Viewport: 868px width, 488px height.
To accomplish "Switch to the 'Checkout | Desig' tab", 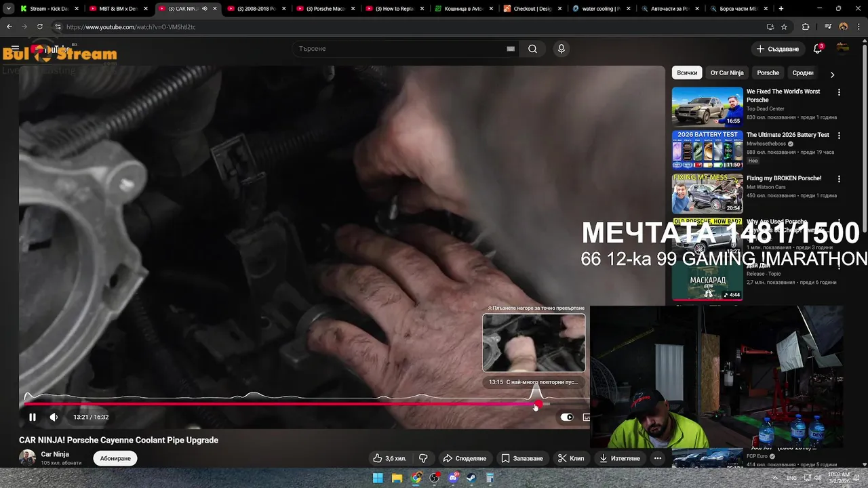I will [532, 9].
